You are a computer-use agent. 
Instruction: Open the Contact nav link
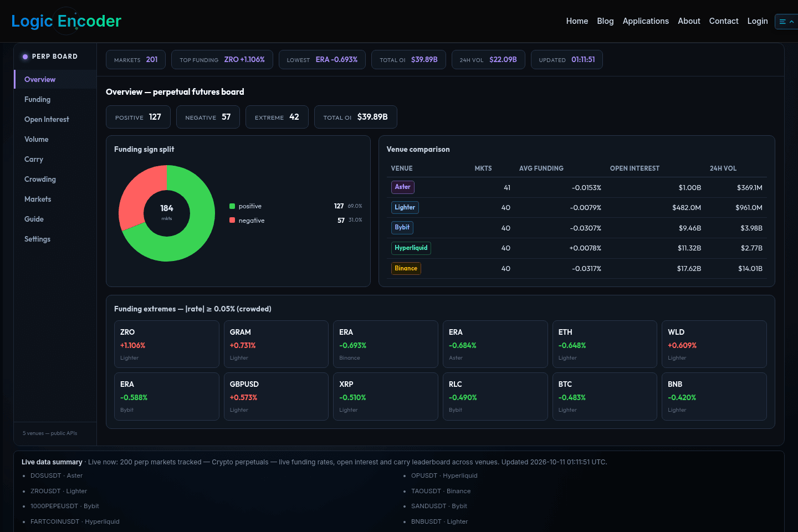(724, 21)
